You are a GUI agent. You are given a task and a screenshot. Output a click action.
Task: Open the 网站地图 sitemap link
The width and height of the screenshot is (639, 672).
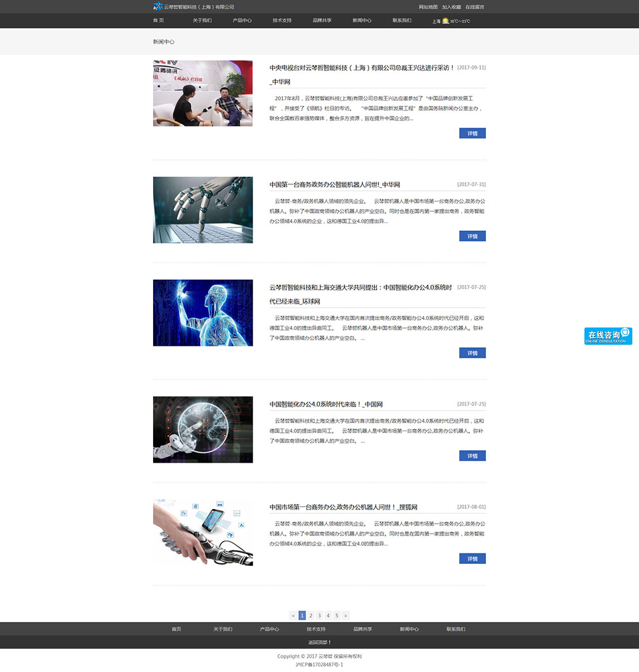(428, 7)
